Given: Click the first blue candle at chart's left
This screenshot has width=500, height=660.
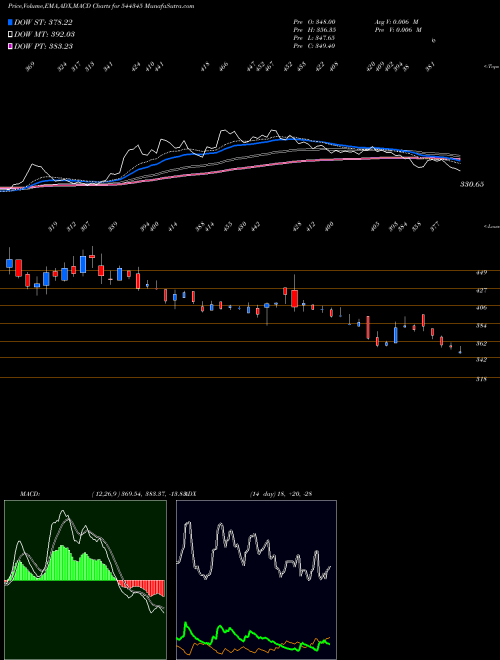Looking at the screenshot, I should point(9,263).
